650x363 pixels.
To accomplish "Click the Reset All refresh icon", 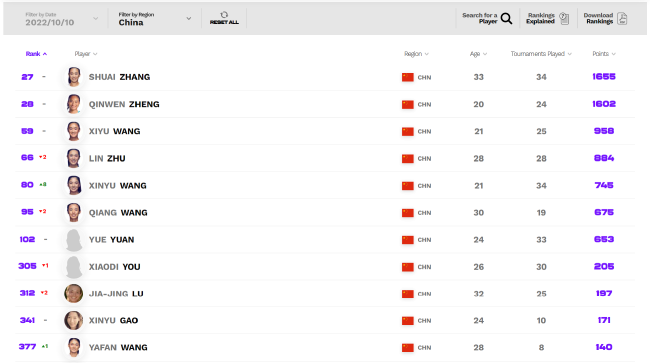I will point(224,15).
